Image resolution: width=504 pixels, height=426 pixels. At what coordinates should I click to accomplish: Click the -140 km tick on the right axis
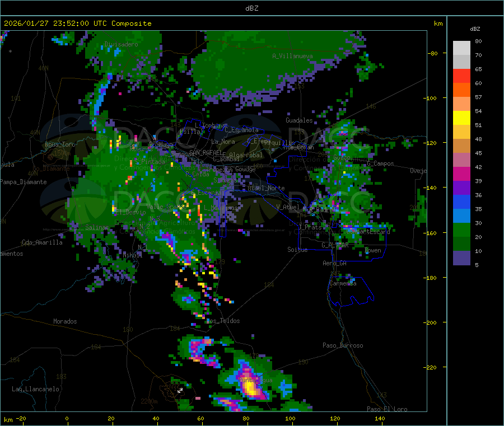pyautogui.click(x=431, y=188)
